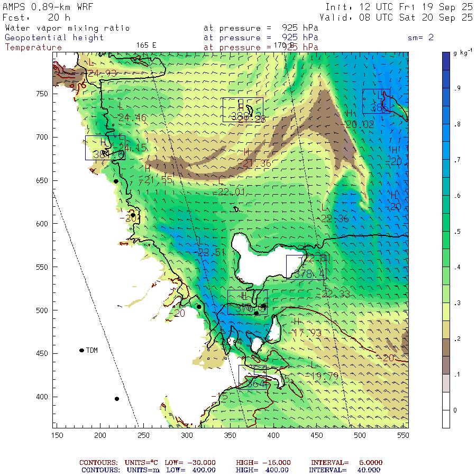
Task: Pick the darkest blue swatch at colorbar top
Action: (x=446, y=61)
